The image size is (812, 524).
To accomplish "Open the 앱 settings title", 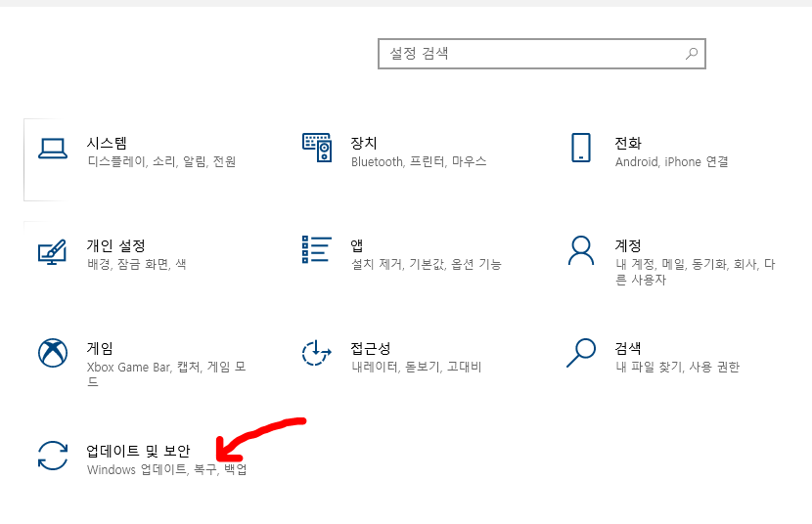I will tap(357, 245).
